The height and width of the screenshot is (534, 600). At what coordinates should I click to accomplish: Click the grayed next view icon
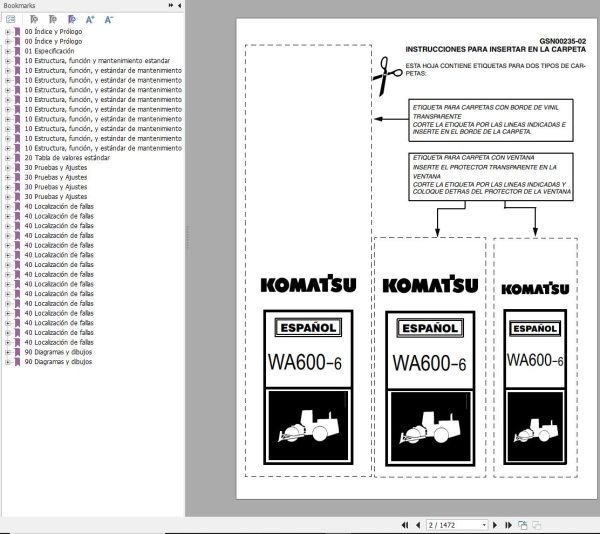click(536, 525)
